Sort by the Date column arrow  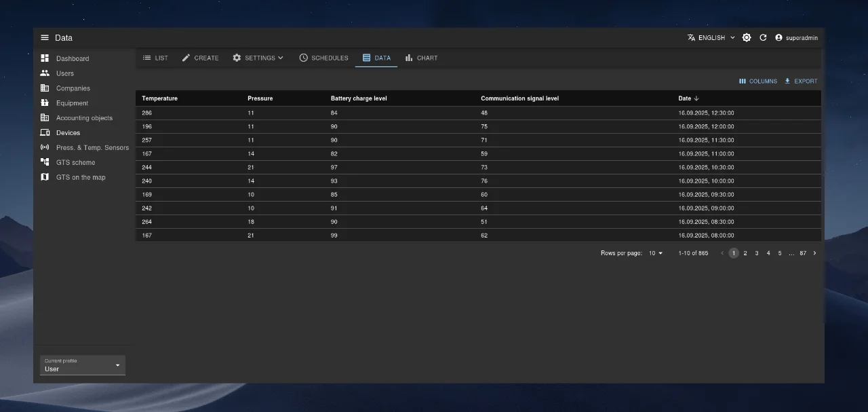696,98
